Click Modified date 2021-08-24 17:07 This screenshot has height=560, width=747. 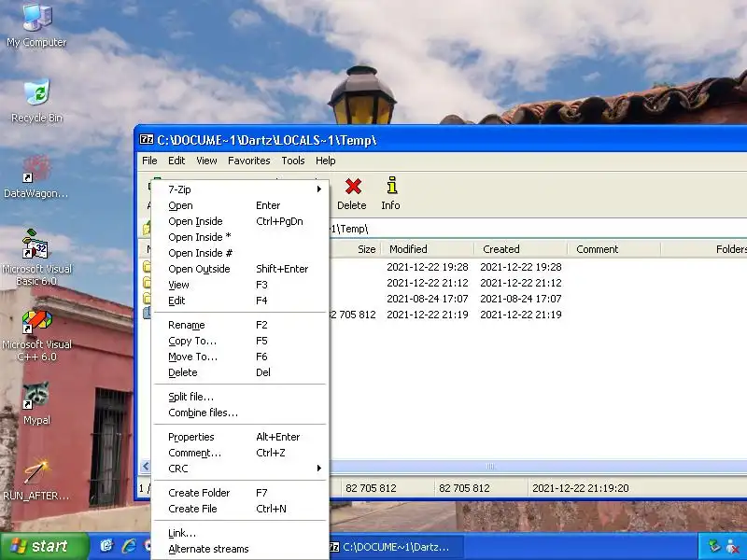click(428, 299)
